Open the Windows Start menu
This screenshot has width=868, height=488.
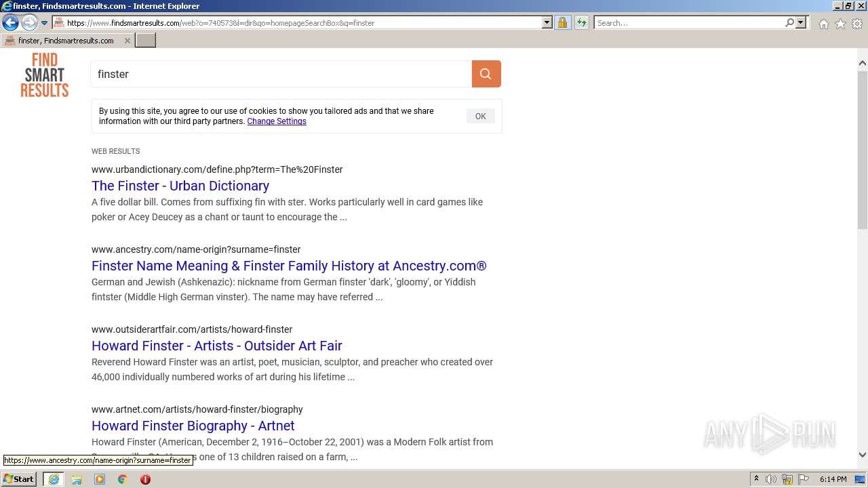click(x=19, y=479)
